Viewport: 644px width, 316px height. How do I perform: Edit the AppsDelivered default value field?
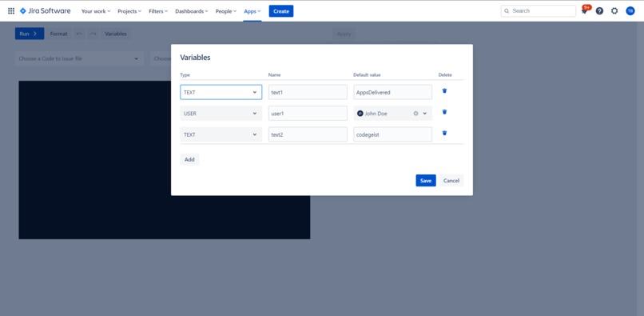pos(392,92)
